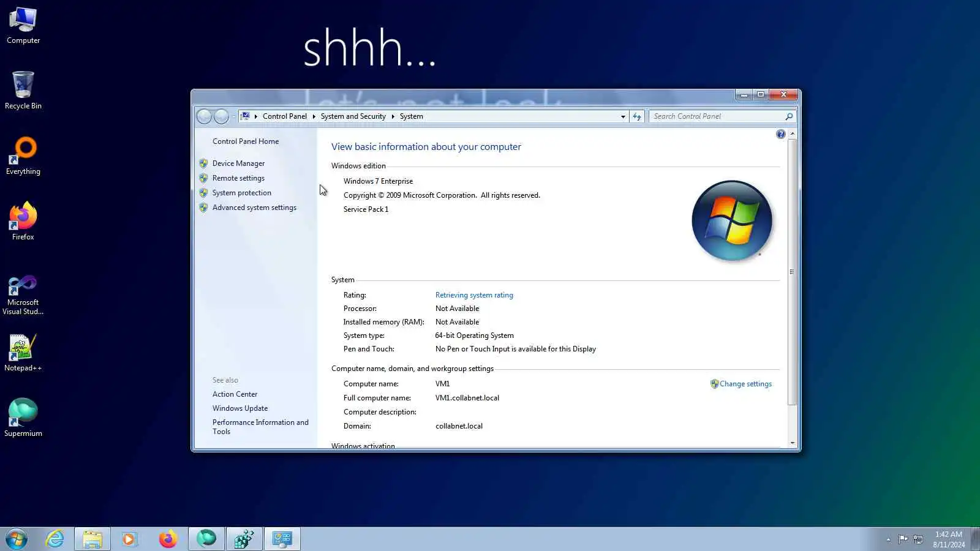Click the Forward navigation button
This screenshot has width=980, height=551.
[x=221, y=116]
